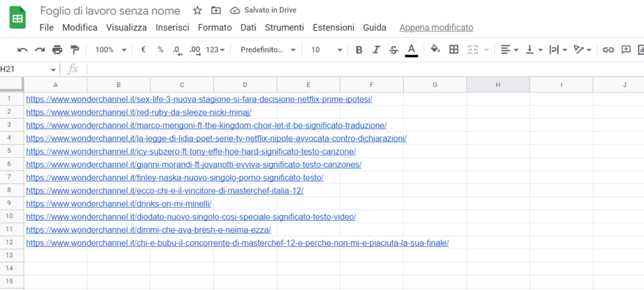Open the drinks-on-mi-minelli link

tap(119, 203)
